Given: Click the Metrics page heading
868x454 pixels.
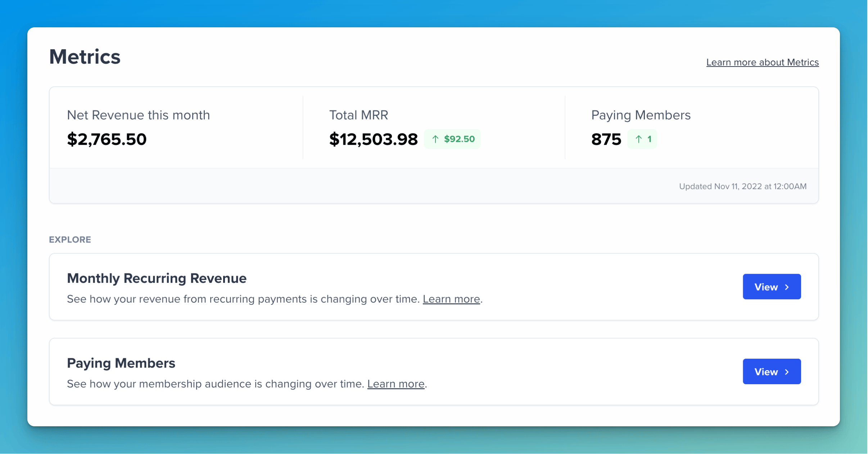Looking at the screenshot, I should pos(85,56).
